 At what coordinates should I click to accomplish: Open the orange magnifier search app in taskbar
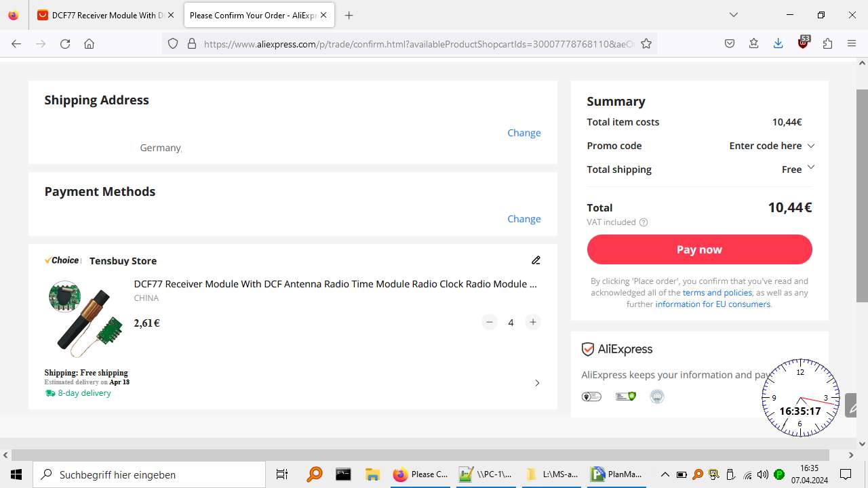[315, 474]
